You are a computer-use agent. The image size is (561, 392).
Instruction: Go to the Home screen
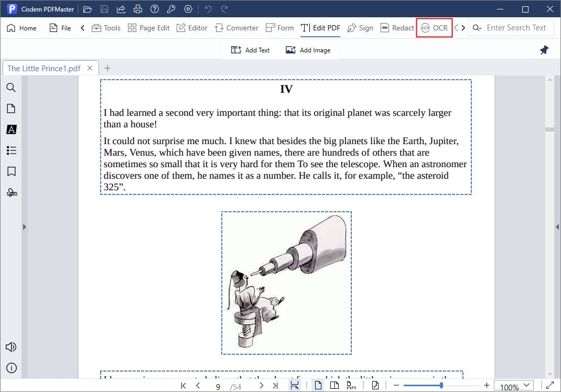click(21, 28)
